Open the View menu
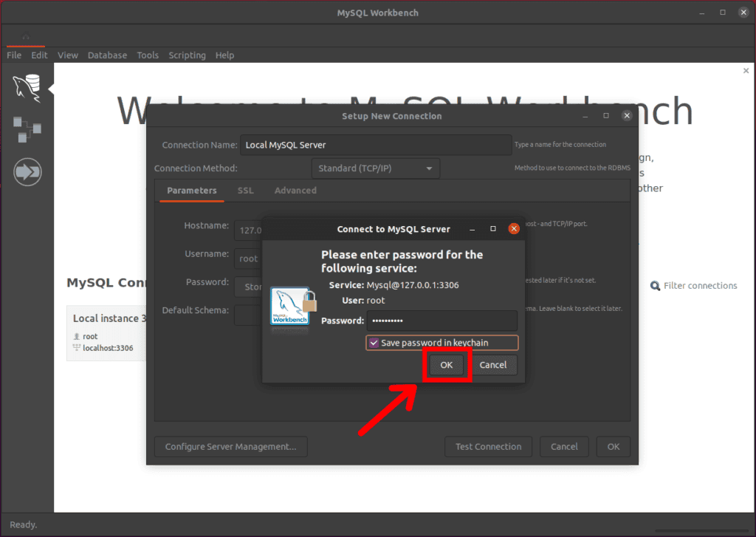Viewport: 756px width, 537px height. (x=68, y=55)
